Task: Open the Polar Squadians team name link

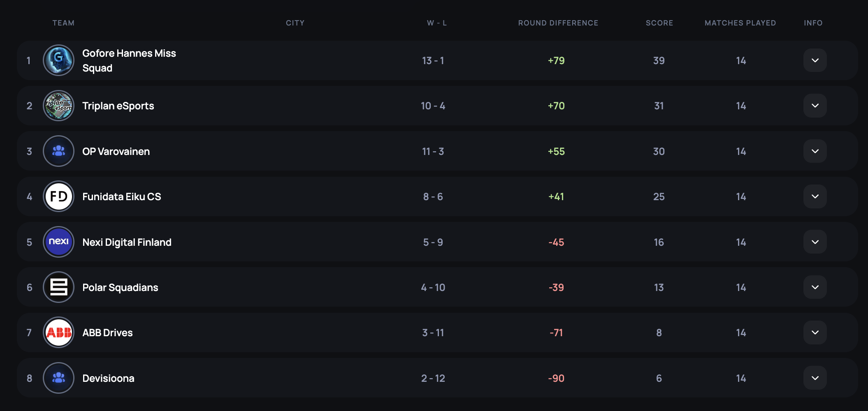Action: click(x=120, y=288)
